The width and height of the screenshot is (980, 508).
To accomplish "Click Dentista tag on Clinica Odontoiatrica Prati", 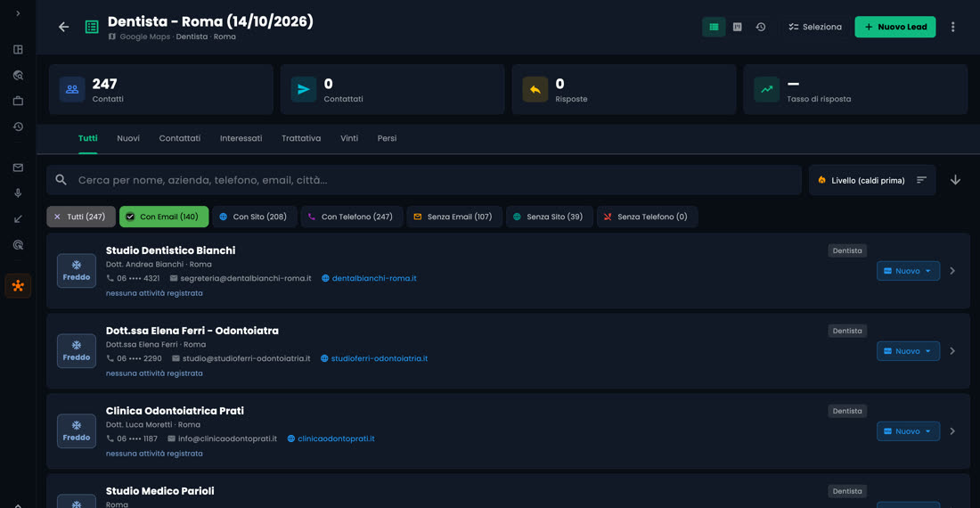I will click(847, 411).
